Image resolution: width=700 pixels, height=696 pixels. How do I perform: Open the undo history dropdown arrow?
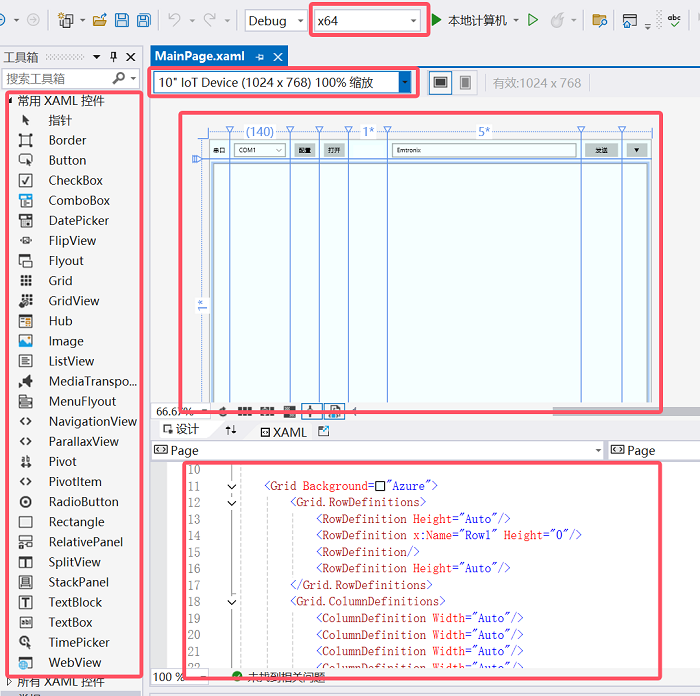tap(192, 21)
